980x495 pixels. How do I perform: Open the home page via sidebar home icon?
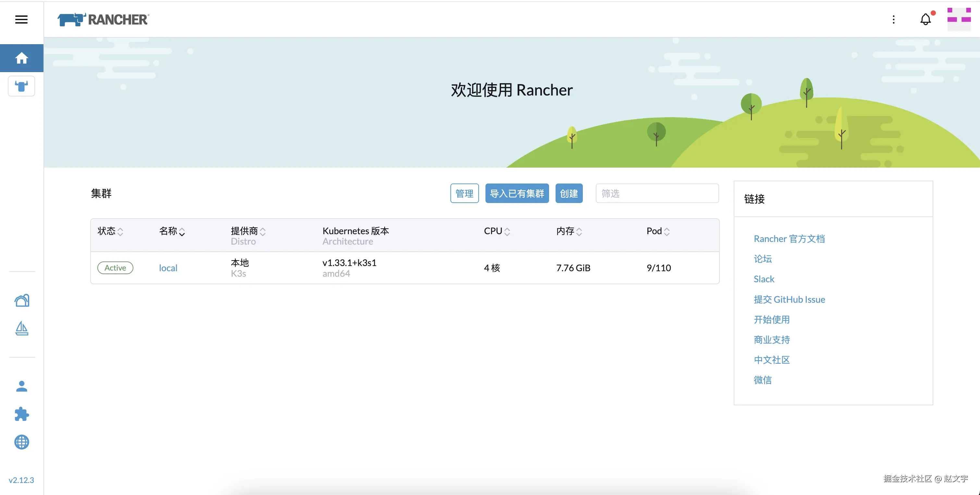[21, 58]
